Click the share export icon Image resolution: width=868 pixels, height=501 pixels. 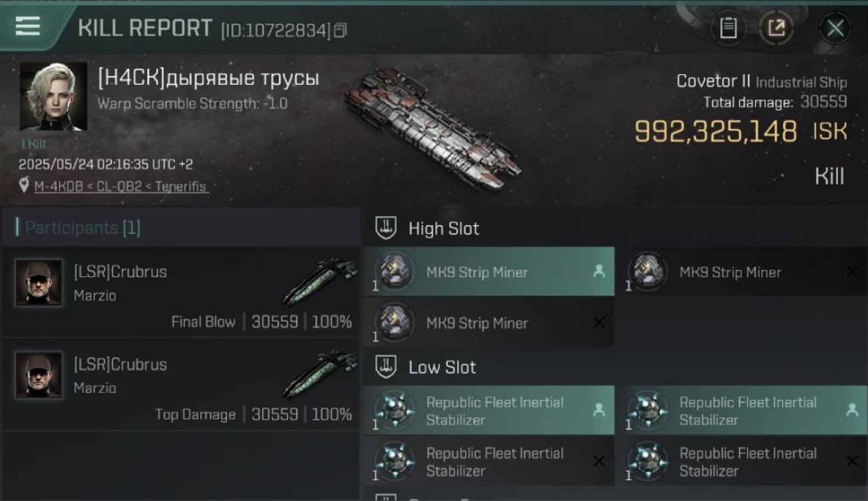pos(776,28)
